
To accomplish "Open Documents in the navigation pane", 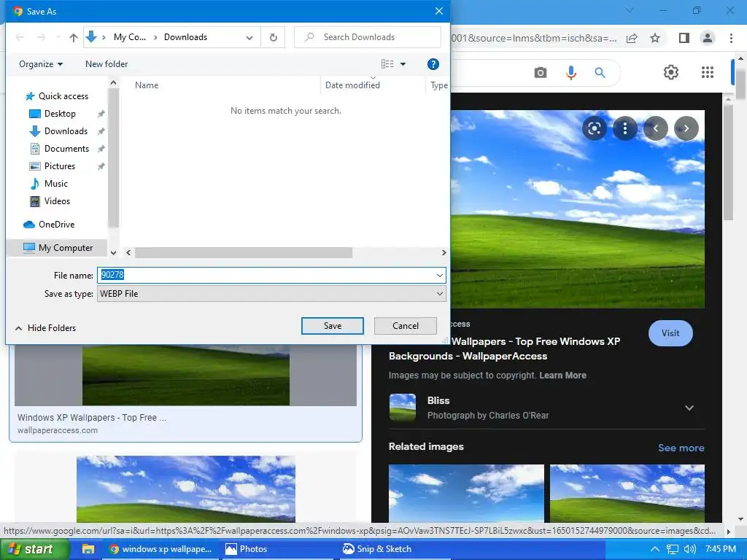I will point(66,149).
